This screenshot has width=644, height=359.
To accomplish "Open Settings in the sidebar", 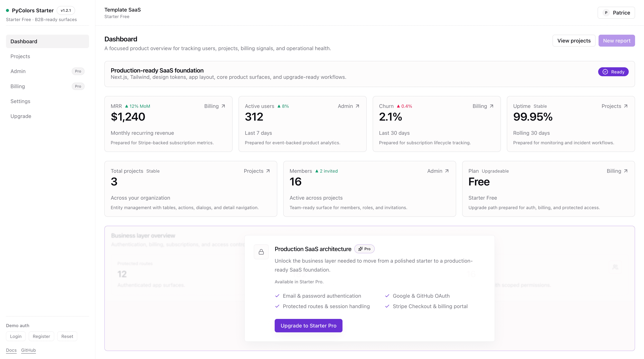I will tap(48, 101).
